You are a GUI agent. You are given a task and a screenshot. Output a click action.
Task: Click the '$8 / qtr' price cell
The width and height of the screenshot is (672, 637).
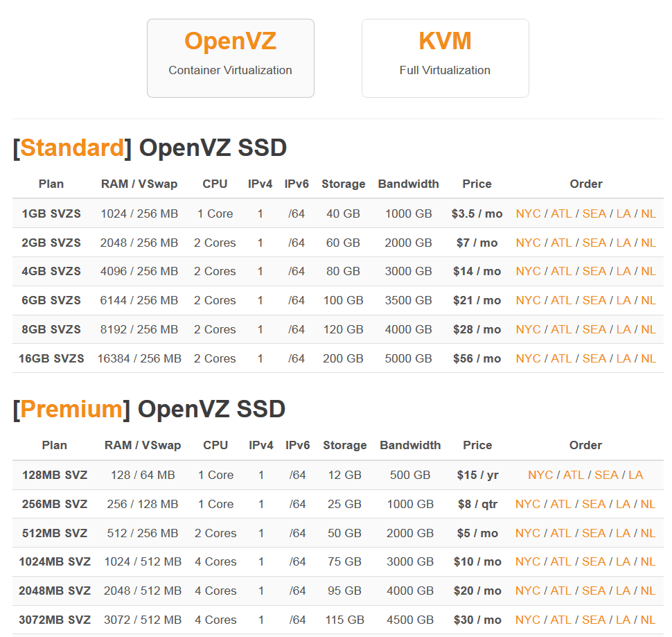[478, 504]
